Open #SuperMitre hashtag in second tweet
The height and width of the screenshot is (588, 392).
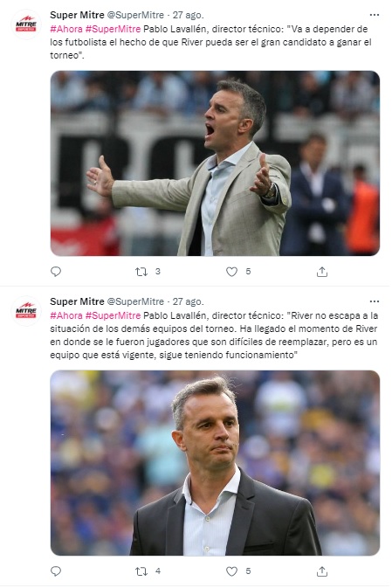tap(113, 315)
